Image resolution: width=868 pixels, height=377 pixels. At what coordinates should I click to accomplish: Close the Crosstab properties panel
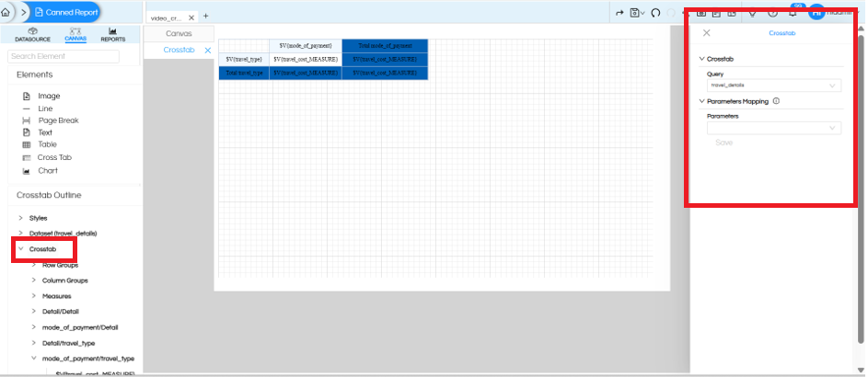pos(706,33)
